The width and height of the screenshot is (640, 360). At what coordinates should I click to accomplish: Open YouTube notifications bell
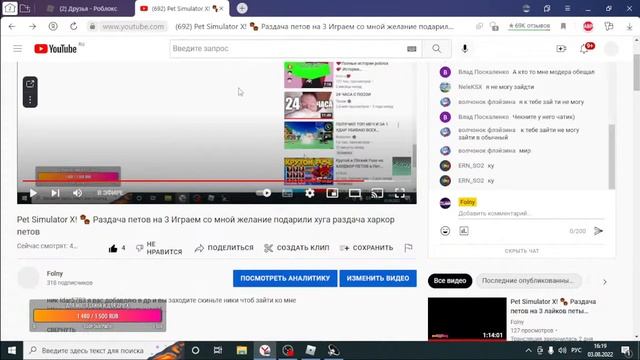tap(584, 49)
